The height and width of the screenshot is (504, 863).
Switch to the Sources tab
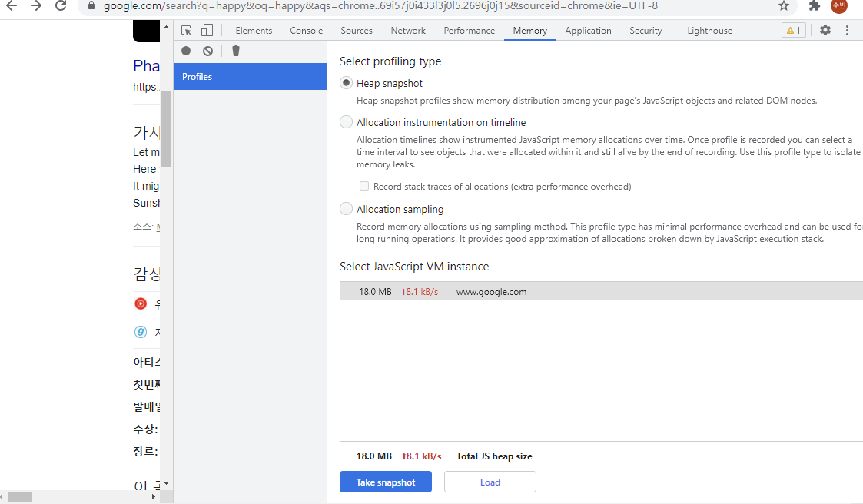point(357,31)
